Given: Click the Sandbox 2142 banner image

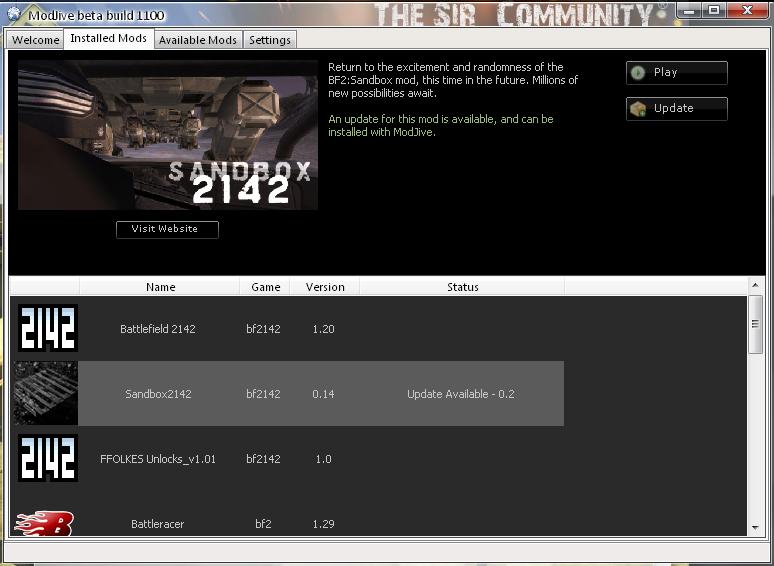Looking at the screenshot, I should coord(168,135).
